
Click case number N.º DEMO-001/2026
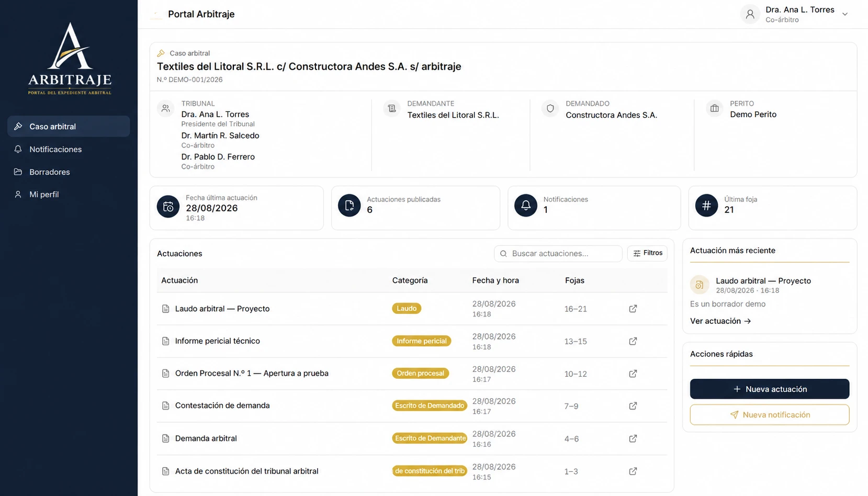[190, 80]
